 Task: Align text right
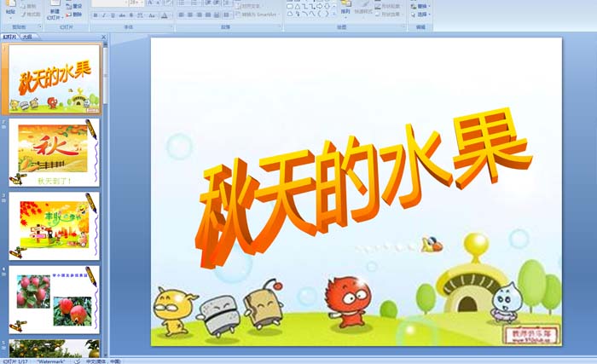[199, 14]
